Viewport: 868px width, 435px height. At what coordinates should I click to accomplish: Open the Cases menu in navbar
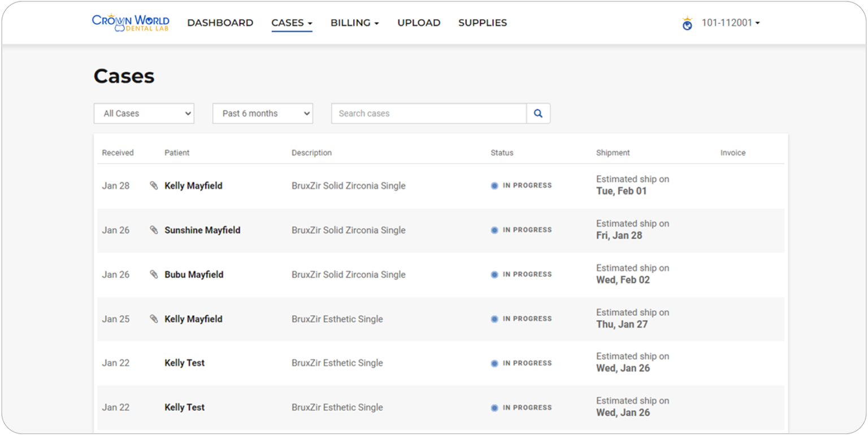coord(292,23)
